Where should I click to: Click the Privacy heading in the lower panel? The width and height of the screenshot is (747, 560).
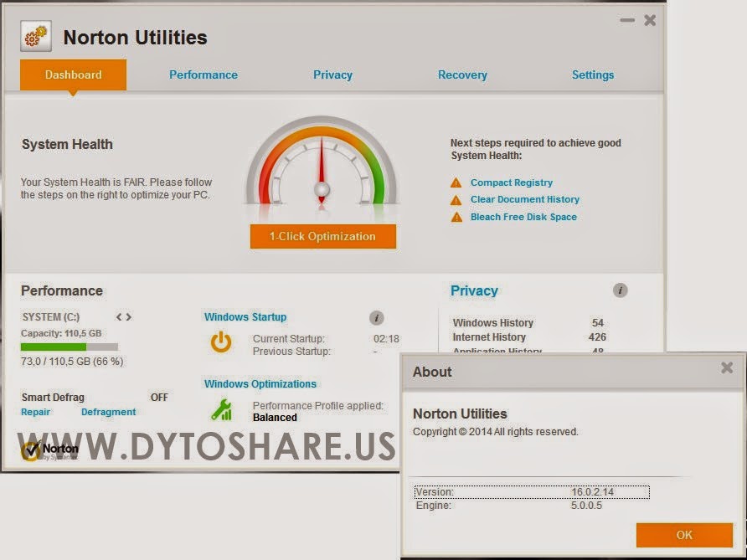[x=474, y=290]
